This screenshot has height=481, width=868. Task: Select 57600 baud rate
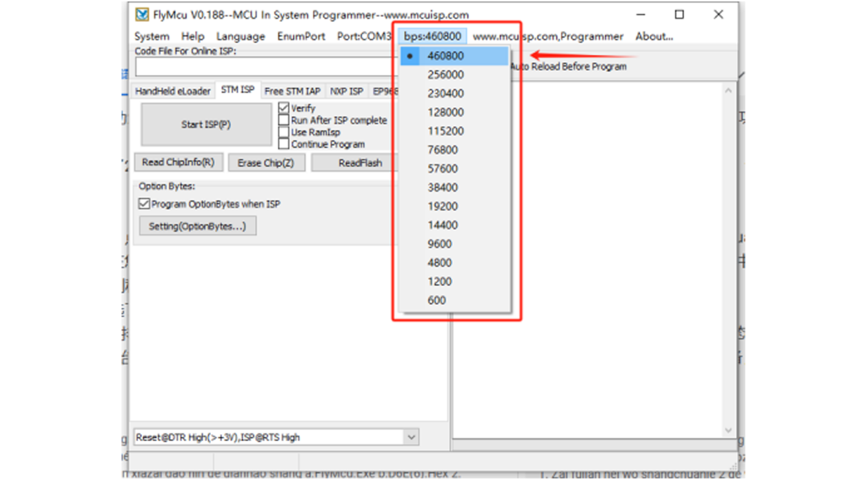tap(455, 169)
